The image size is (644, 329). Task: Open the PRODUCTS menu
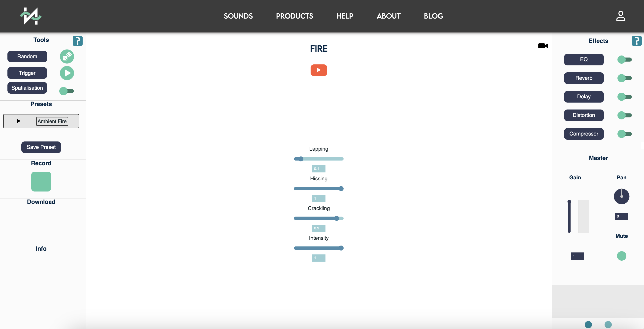(x=294, y=16)
